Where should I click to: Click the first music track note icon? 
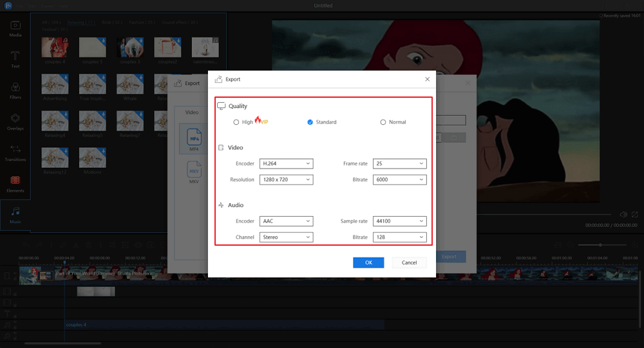7,325
